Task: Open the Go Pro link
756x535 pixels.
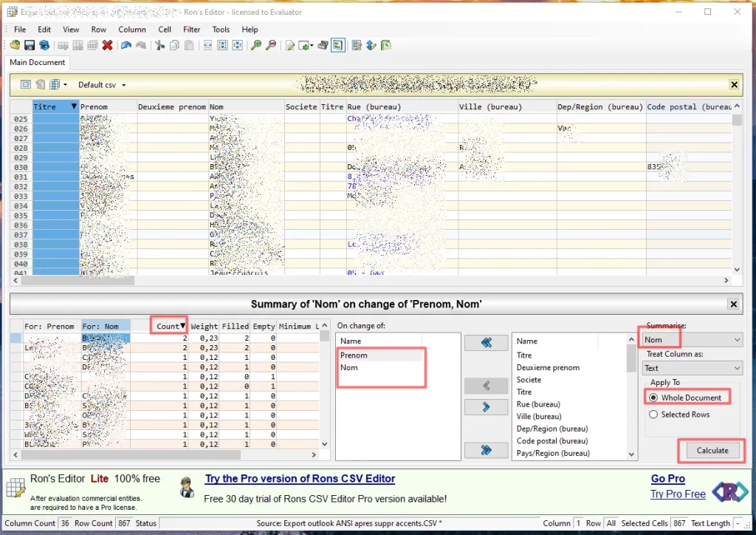Action: point(667,479)
